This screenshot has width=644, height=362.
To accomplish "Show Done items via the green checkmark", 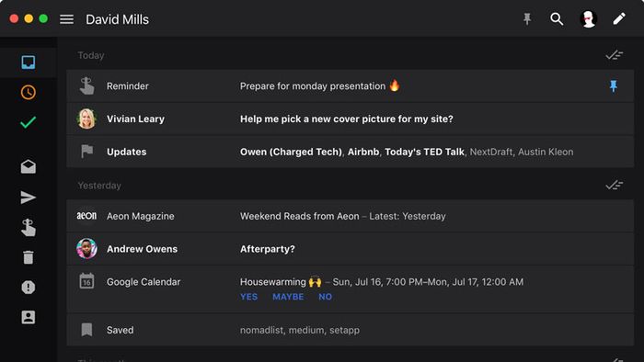I will click(x=28, y=122).
